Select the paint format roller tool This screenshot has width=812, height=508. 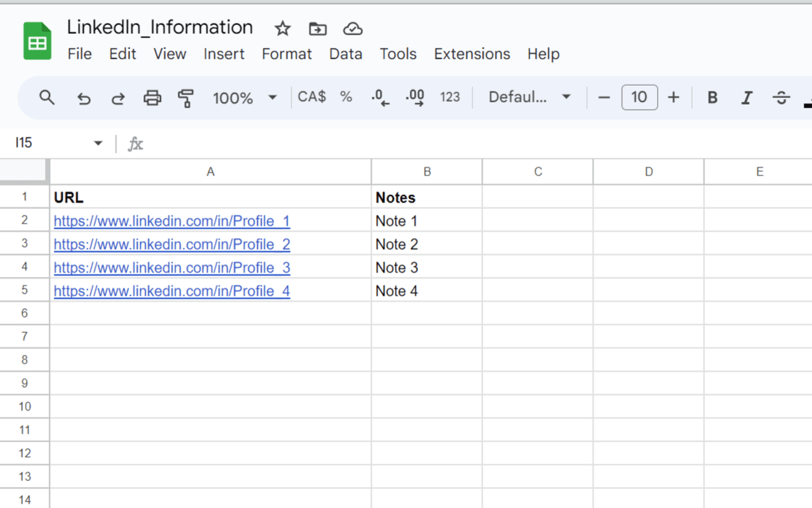coord(186,98)
